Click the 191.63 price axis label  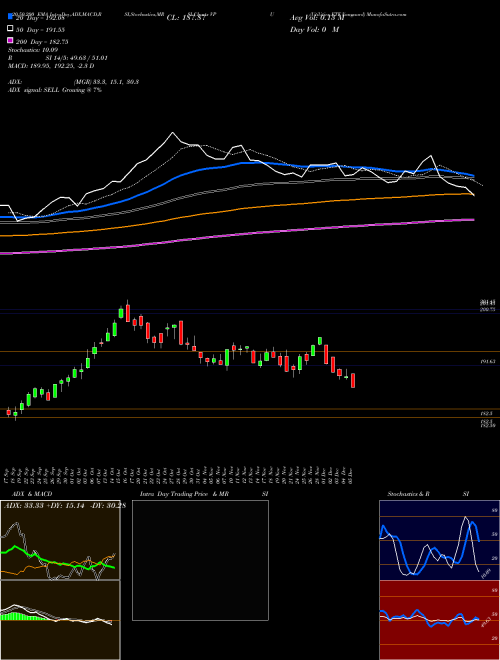tap(487, 361)
